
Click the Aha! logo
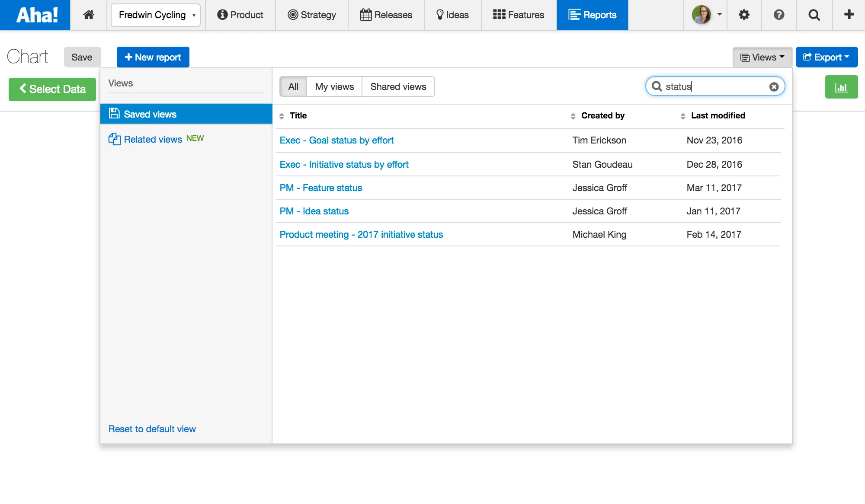click(x=36, y=15)
